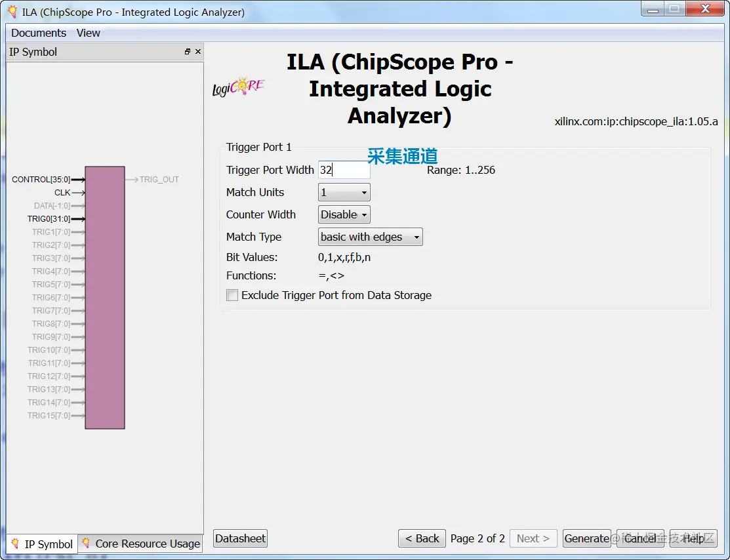The image size is (730, 560).
Task: Select the DATA[-1:0] port label
Action: point(52,206)
